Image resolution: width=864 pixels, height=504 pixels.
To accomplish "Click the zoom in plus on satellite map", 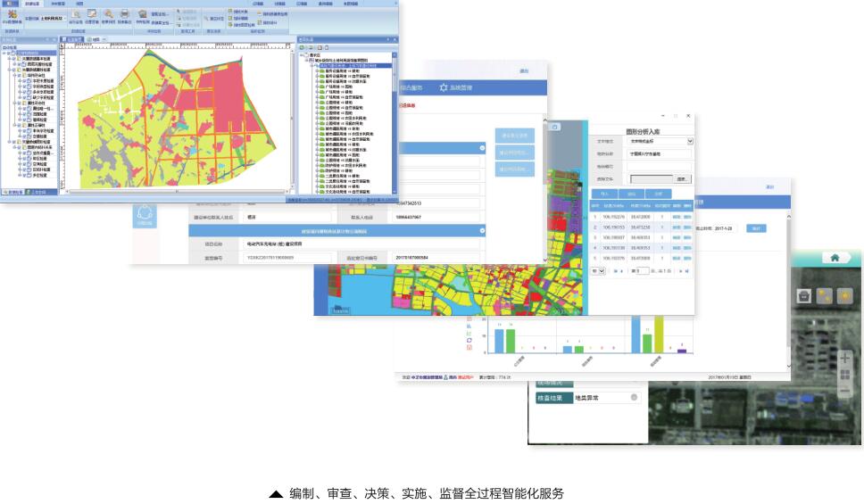I will click(x=844, y=359).
